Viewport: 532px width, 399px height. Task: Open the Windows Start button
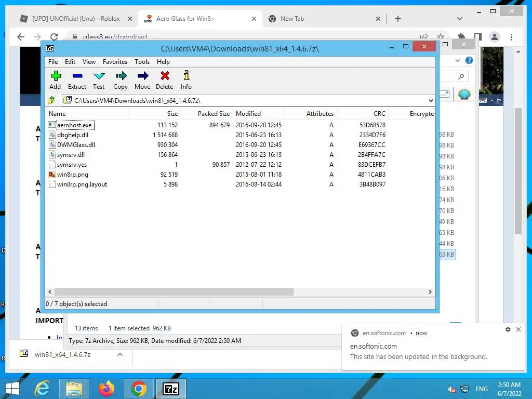[x=12, y=389]
